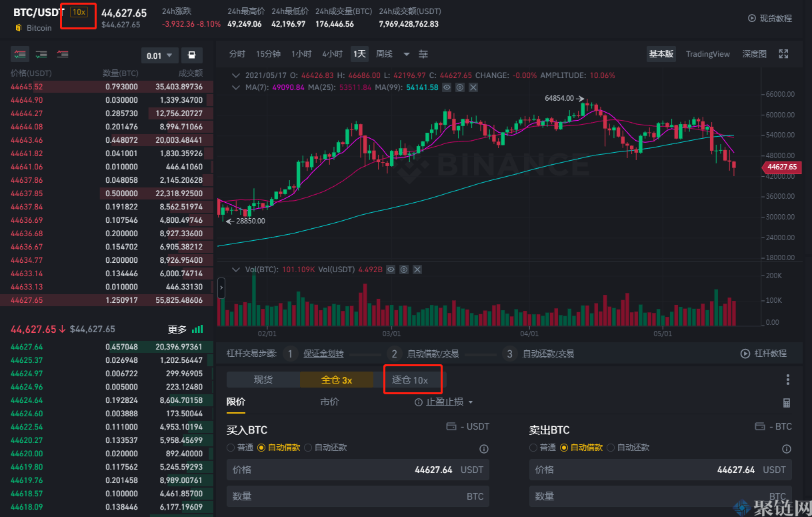
Task: Expand the chart to fullscreen
Action: pos(784,54)
